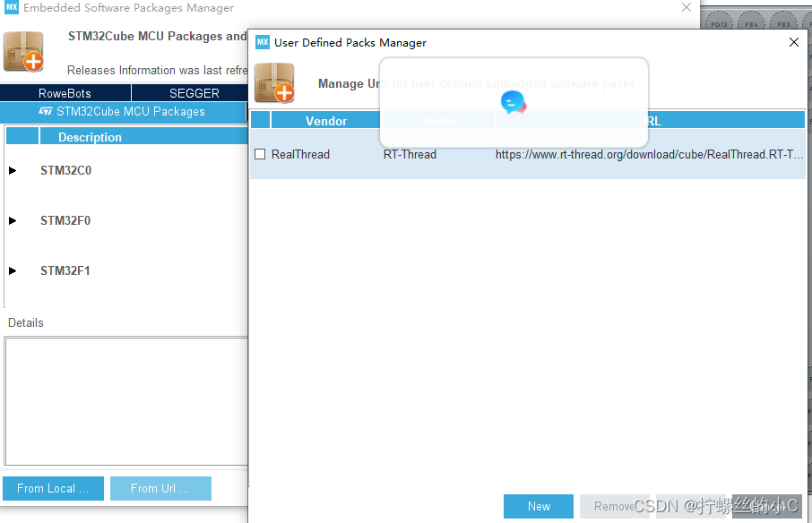The width and height of the screenshot is (812, 523).
Task: Select the rt-thread.org URL cell
Action: [650, 154]
